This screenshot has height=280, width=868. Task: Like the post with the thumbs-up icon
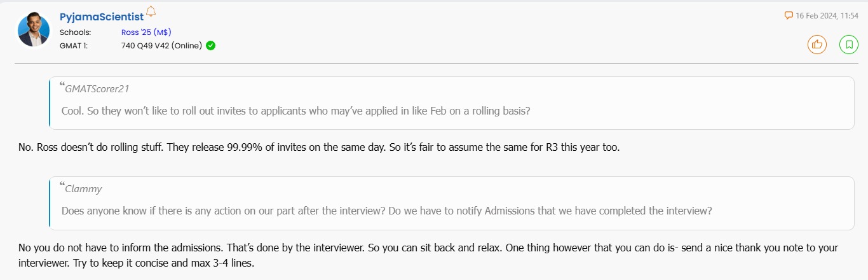(x=817, y=45)
